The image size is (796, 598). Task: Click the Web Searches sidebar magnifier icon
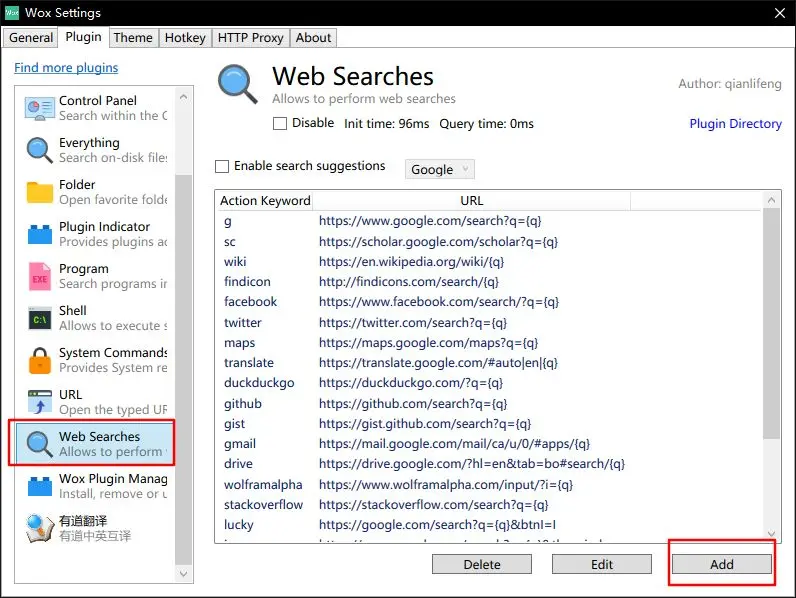(x=40, y=444)
